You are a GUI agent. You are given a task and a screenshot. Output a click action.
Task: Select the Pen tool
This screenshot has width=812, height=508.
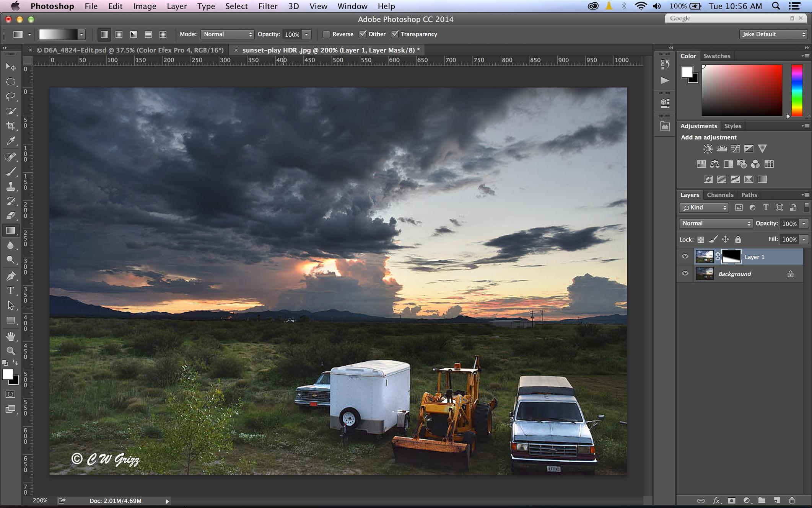click(11, 276)
